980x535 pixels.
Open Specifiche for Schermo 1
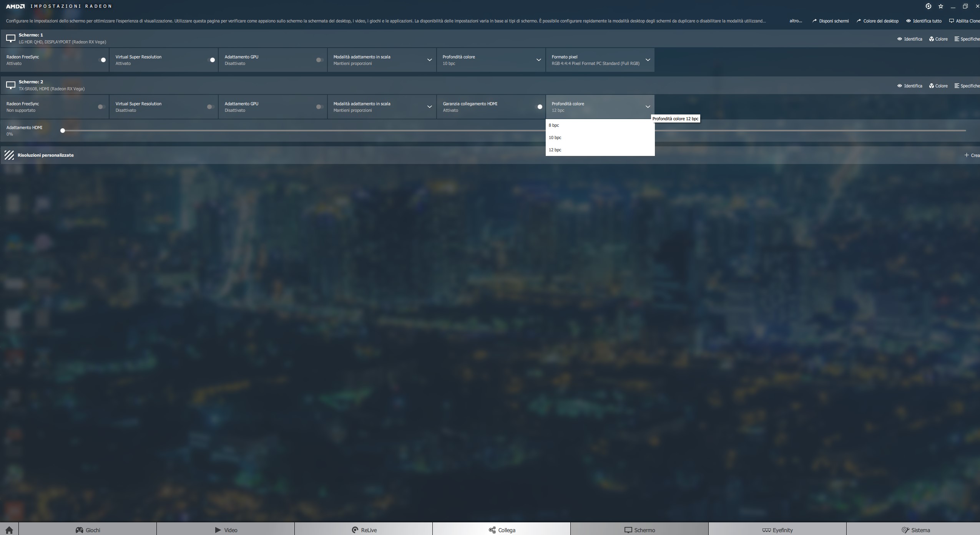pyautogui.click(x=967, y=39)
